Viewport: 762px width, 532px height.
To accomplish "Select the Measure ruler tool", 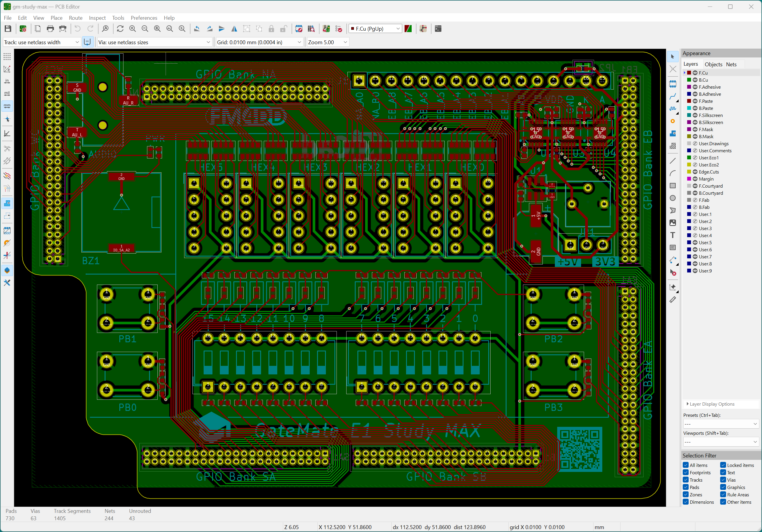I will 672,300.
